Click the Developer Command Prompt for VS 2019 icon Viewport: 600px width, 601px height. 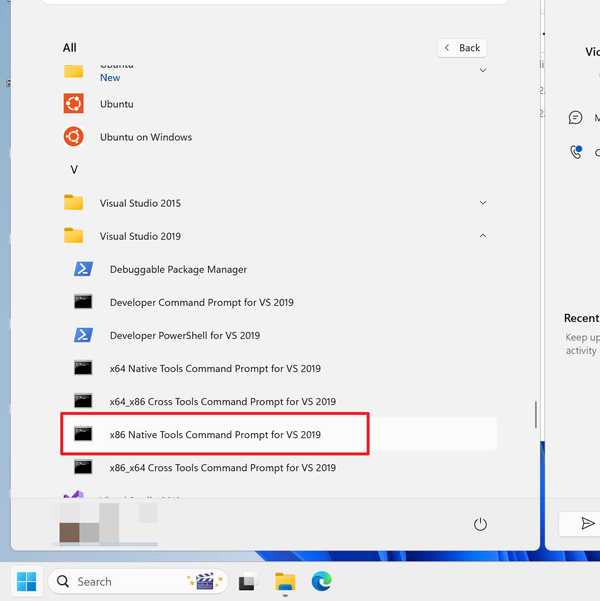[x=83, y=302]
